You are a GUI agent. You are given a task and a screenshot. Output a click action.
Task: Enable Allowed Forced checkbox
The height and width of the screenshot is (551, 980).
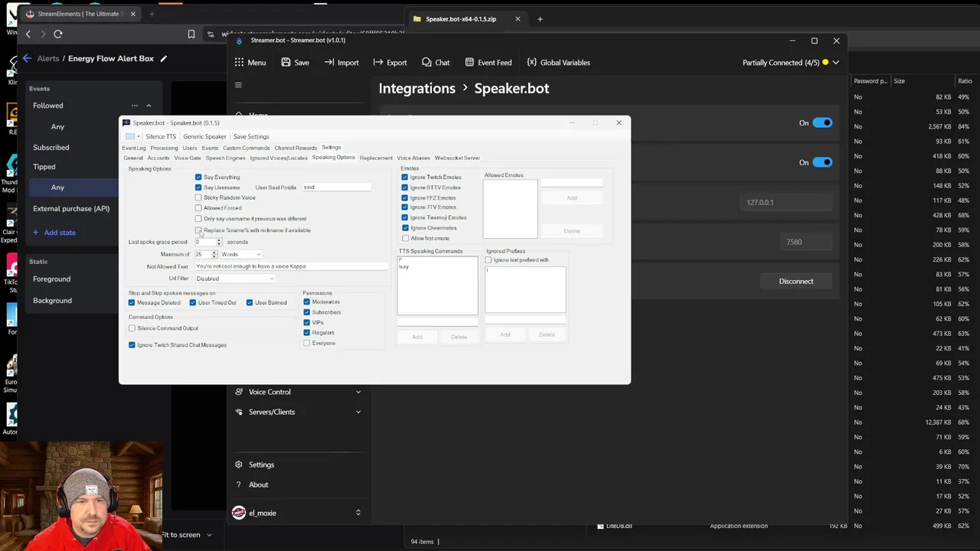[x=198, y=207]
